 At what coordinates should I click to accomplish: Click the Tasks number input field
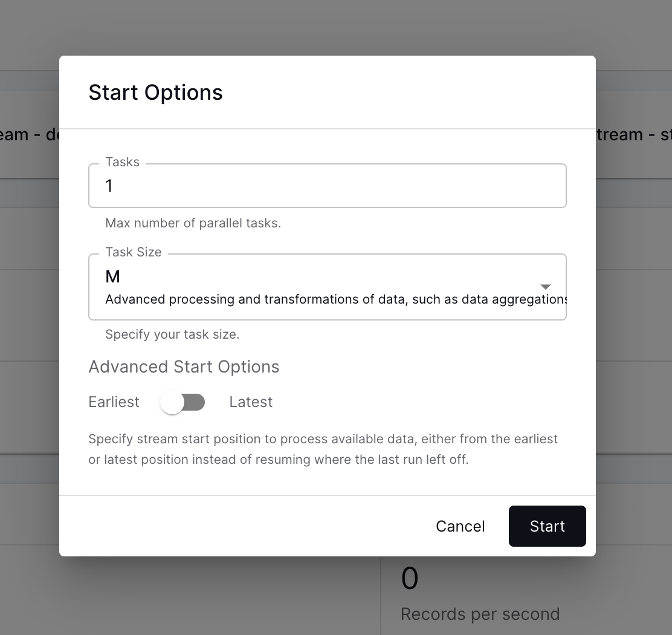[x=327, y=186]
